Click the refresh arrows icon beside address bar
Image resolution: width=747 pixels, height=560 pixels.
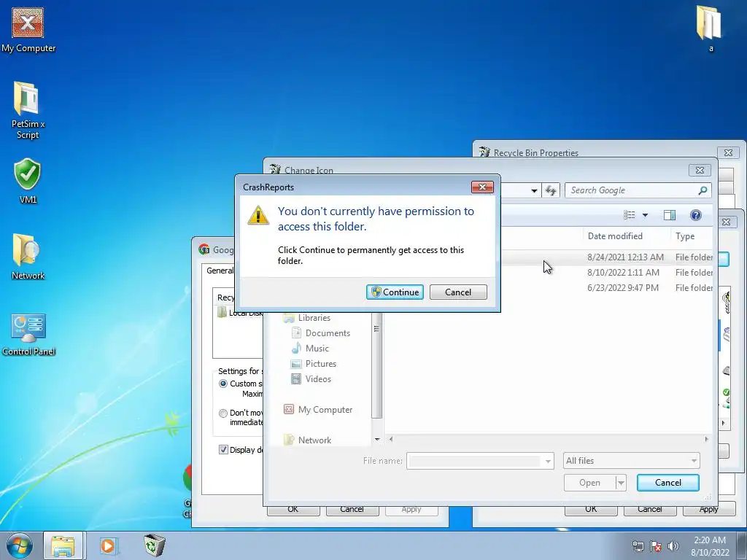click(551, 190)
